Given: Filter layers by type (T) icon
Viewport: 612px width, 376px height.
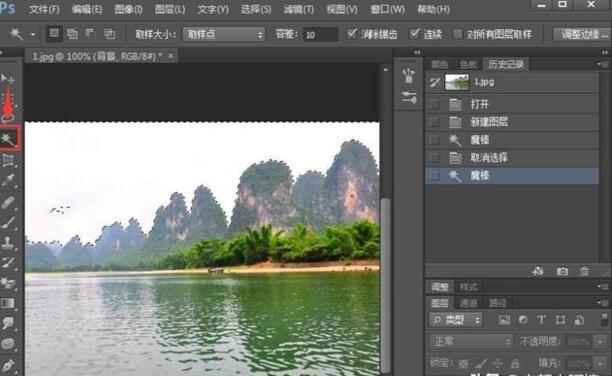Looking at the screenshot, I should tap(541, 320).
